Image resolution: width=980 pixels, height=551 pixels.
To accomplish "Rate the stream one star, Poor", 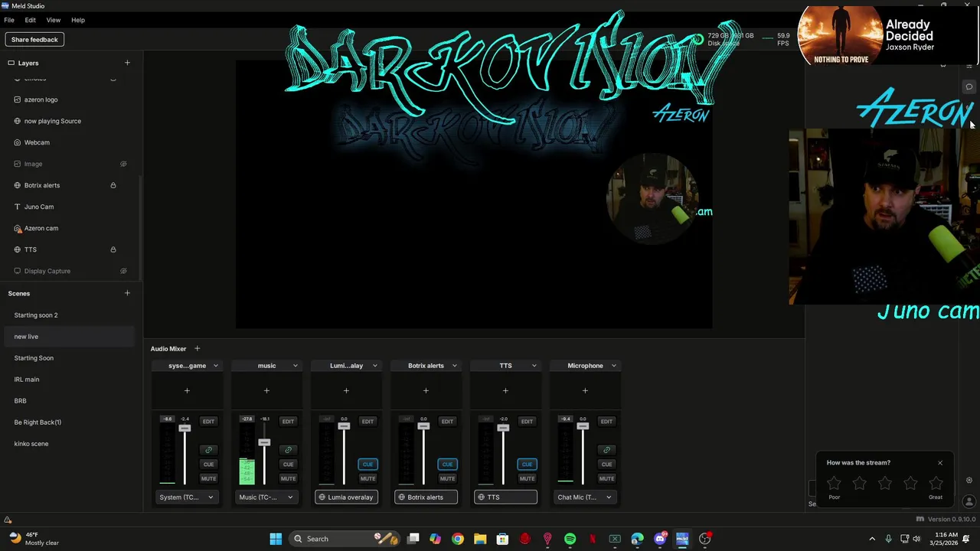I will [x=835, y=483].
